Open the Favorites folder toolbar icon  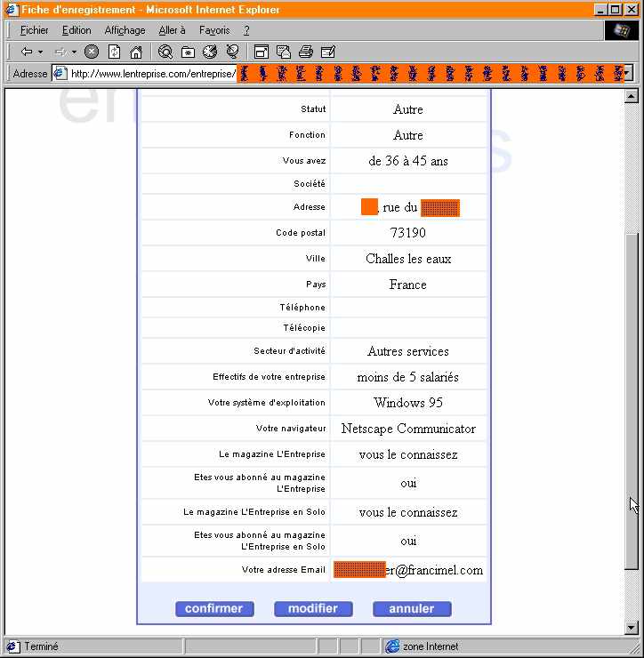click(188, 52)
